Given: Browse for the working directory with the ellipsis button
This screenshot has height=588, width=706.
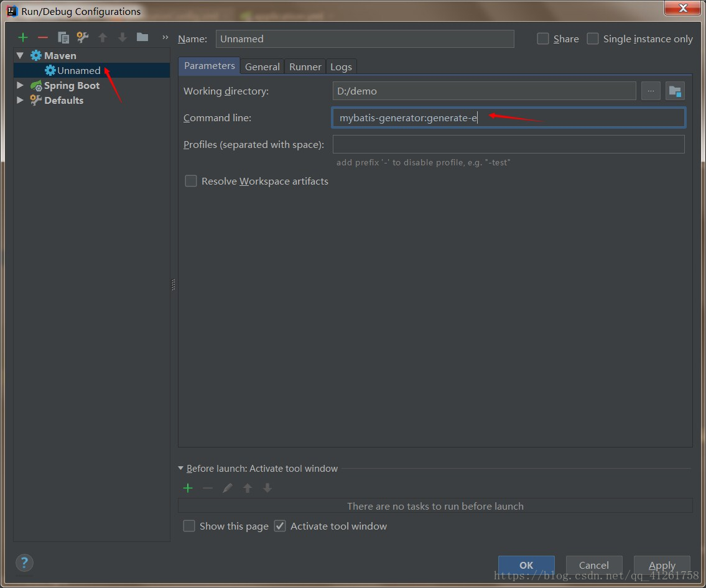Looking at the screenshot, I should tap(651, 91).
